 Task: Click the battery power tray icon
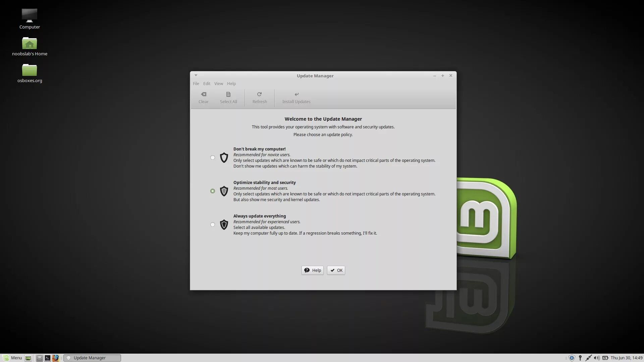pos(605,358)
